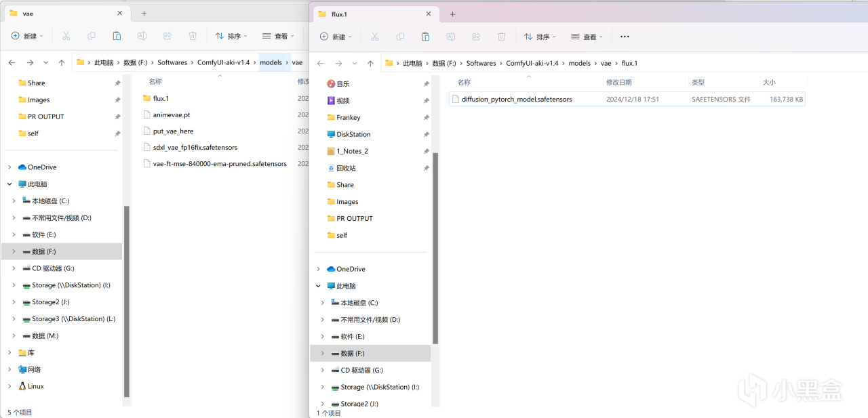Screen dimensions: 868x418
Task: Select put_vae_here file
Action: 173,131
